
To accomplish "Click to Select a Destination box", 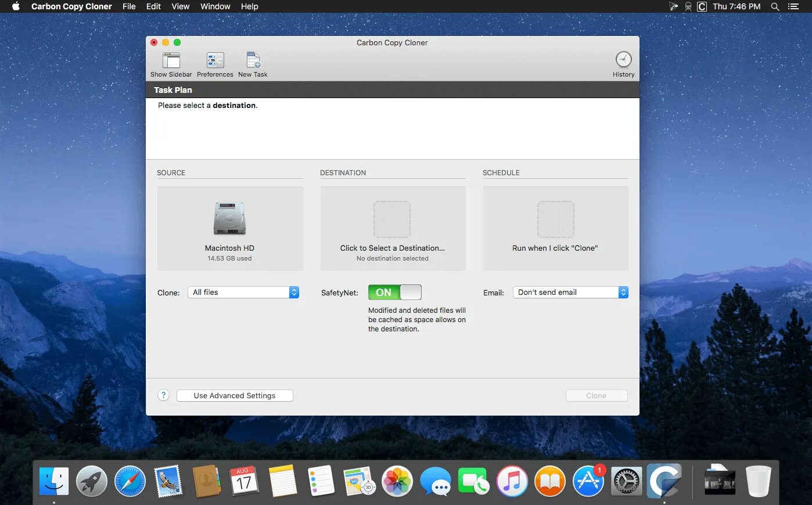I will [393, 229].
